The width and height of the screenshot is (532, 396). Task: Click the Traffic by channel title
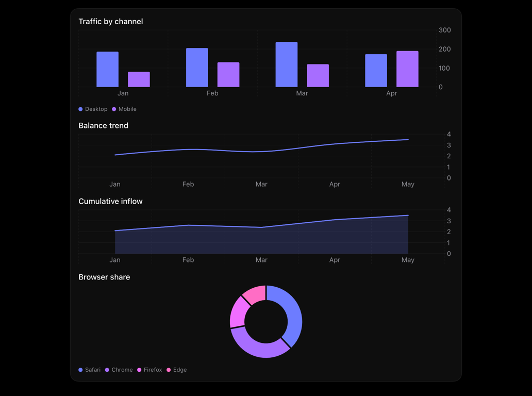point(111,21)
